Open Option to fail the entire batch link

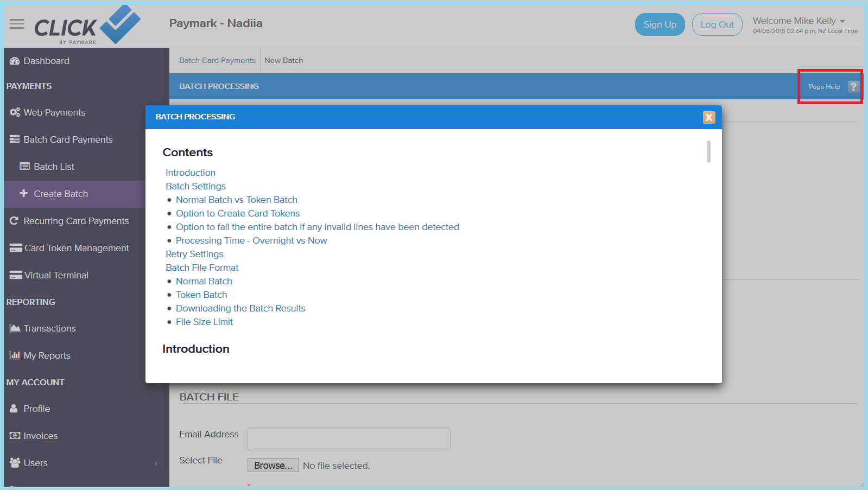click(x=318, y=227)
